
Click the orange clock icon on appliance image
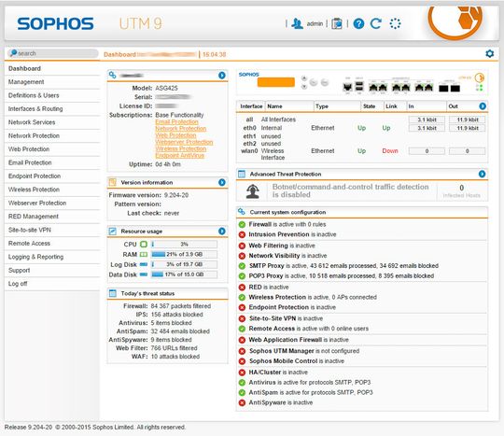[x=479, y=77]
